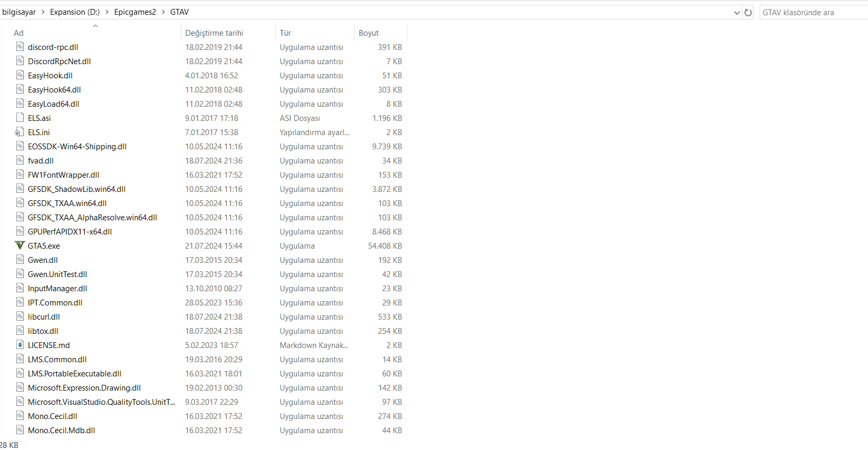Click the 54.408 KB size value

point(385,246)
